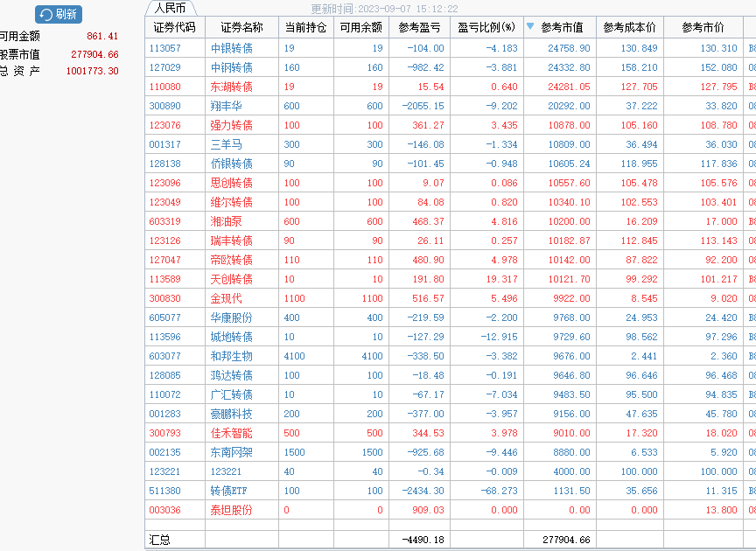Screen dimensions: 756x551
Task: Click market price cell 13.800
Action: [724, 510]
